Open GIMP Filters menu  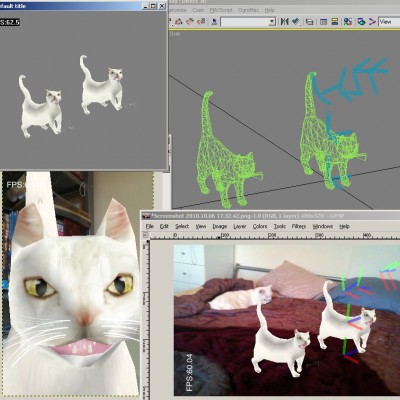point(299,226)
